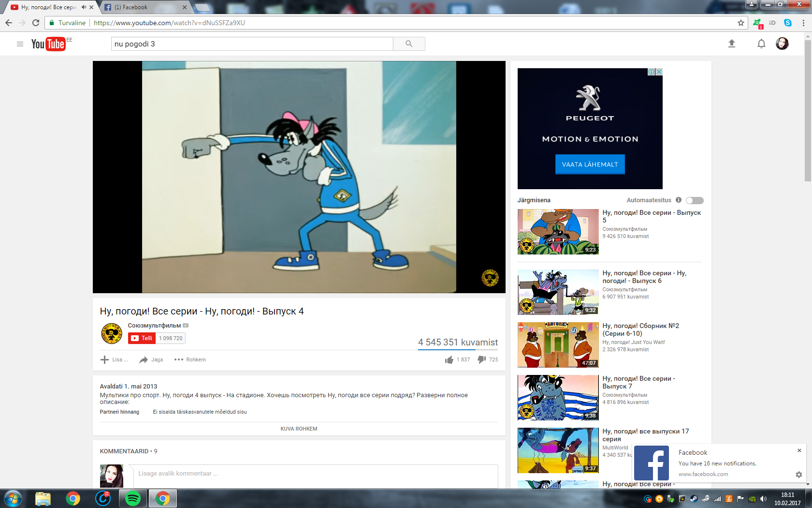Bookmark this page with the star icon
The height and width of the screenshot is (508, 812).
pyautogui.click(x=741, y=23)
